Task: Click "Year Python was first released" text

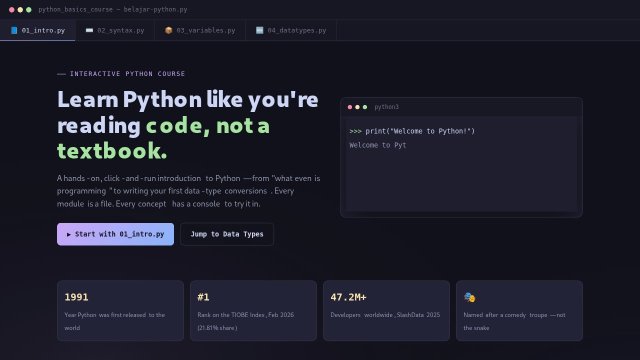Action: [105, 315]
